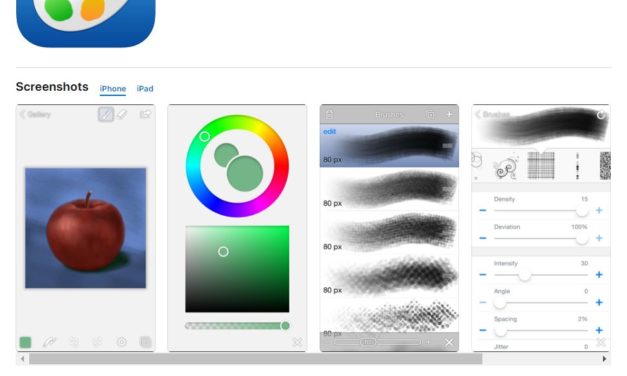Screen dimensions: 627x376
Task: Pick the larger current-color circle in wheel
Action: click(x=245, y=174)
